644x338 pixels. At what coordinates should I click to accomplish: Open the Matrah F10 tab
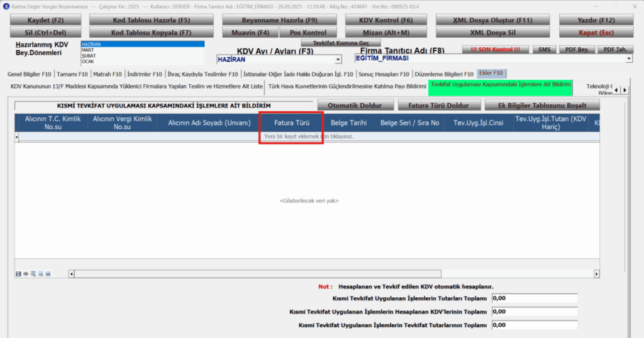tap(107, 74)
